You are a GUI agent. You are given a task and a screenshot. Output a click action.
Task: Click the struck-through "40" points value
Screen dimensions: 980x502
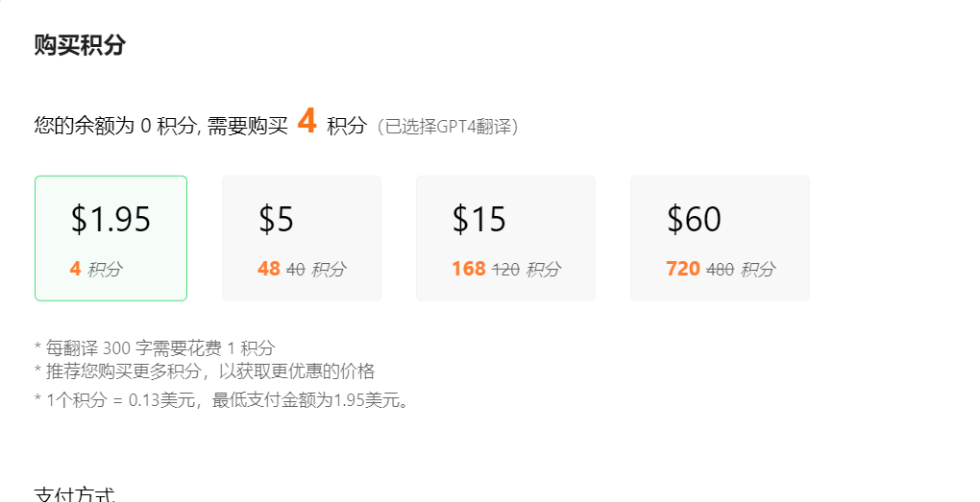click(x=296, y=270)
